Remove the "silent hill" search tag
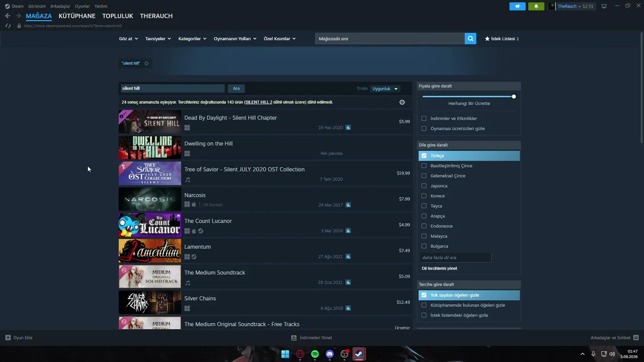This screenshot has height=362, width=644. tap(146, 63)
